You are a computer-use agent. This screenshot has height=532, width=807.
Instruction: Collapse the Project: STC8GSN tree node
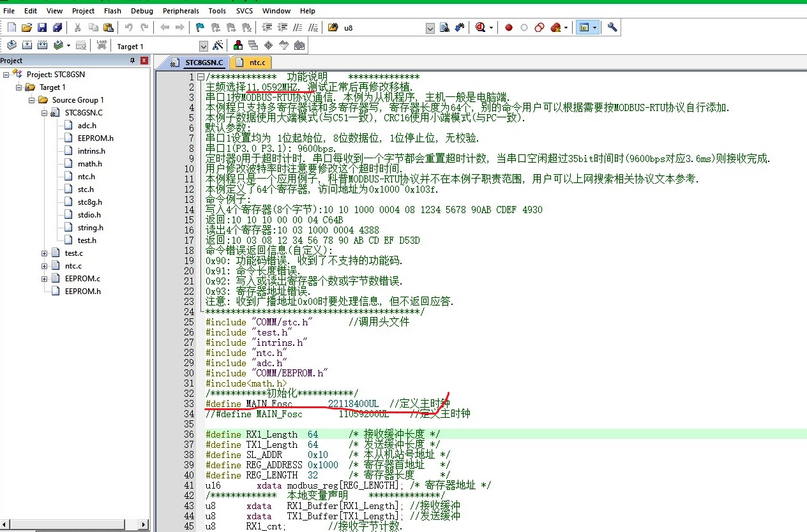click(x=6, y=75)
